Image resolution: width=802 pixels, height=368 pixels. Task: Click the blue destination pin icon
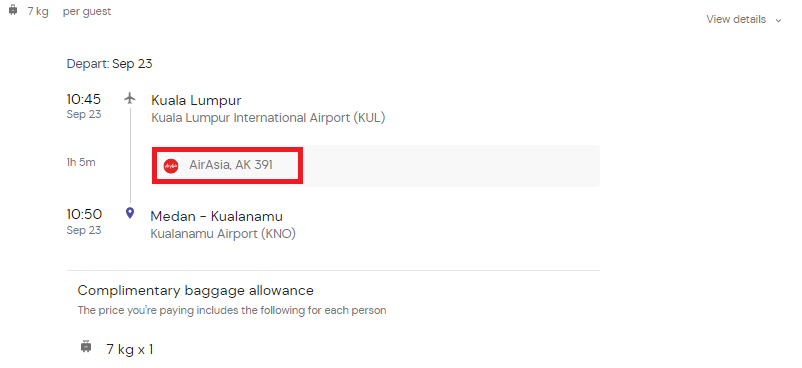click(130, 213)
